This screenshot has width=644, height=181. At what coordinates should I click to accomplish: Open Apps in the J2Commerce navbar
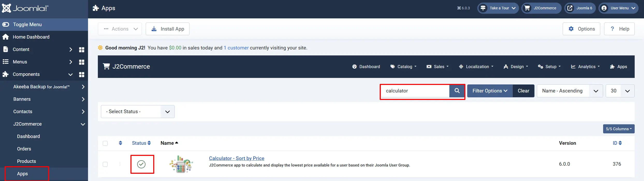click(618, 67)
